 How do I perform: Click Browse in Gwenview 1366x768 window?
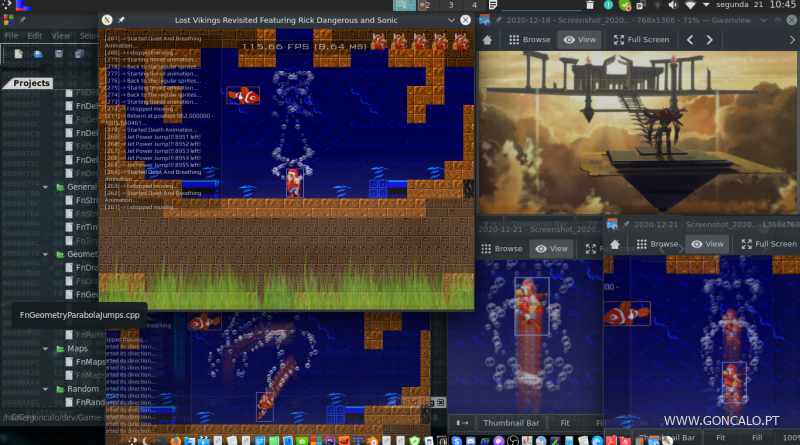tap(657, 244)
